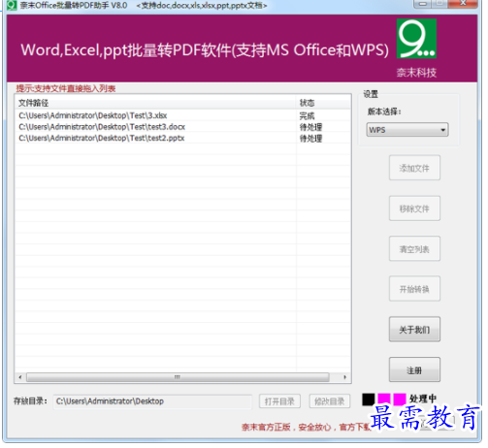Viewport: 488px width, 448px height.
Task: Click the 注册 button
Action: (x=414, y=369)
